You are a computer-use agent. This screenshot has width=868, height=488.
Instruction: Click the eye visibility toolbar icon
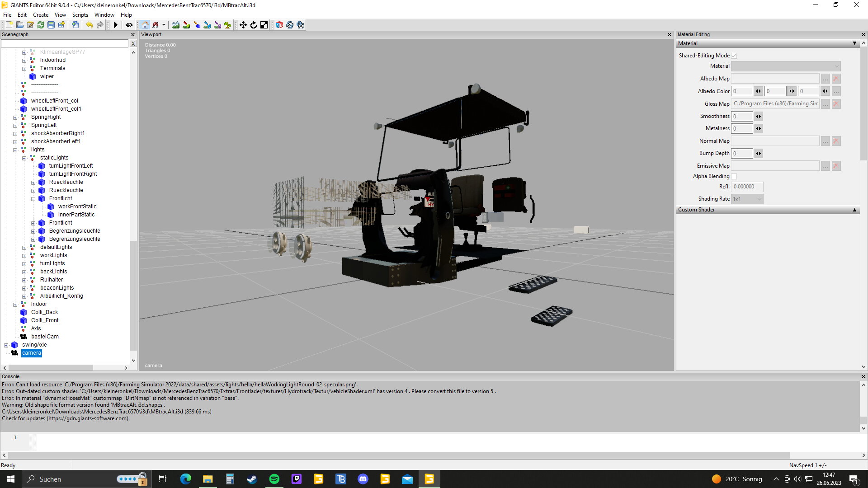[x=129, y=25]
